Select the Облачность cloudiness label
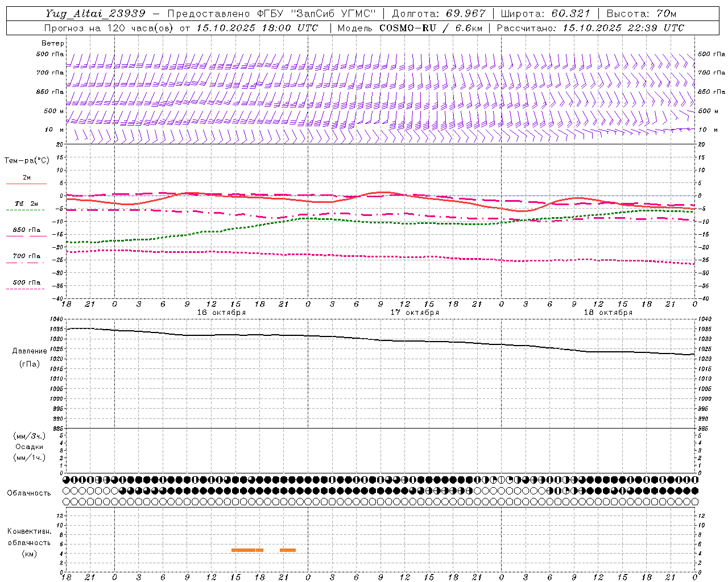Image resolution: width=728 pixels, height=582 pixels. [x=29, y=493]
